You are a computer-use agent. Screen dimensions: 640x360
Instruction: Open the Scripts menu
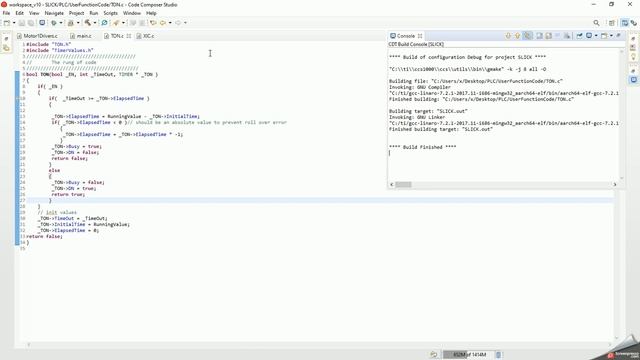tap(110, 13)
